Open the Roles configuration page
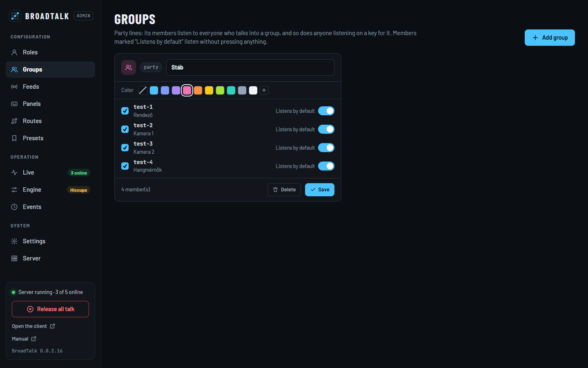 click(50, 52)
